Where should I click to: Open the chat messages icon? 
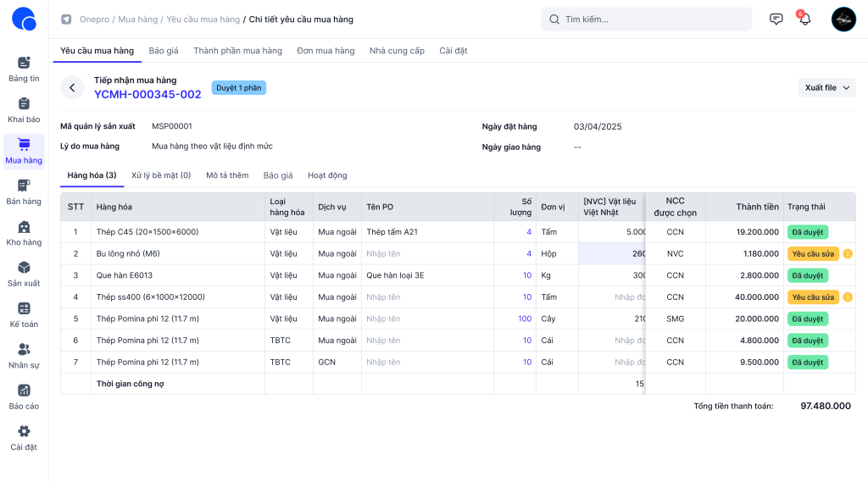776,19
